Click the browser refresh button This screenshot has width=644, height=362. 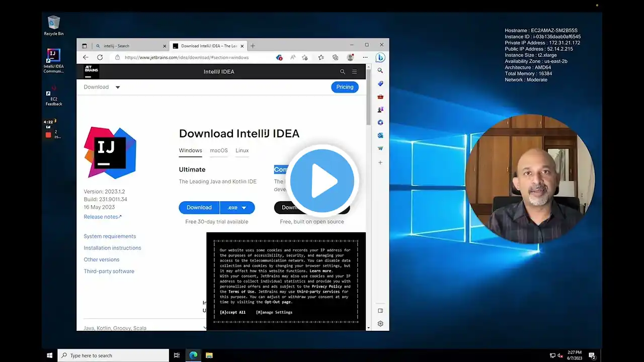coord(100,57)
